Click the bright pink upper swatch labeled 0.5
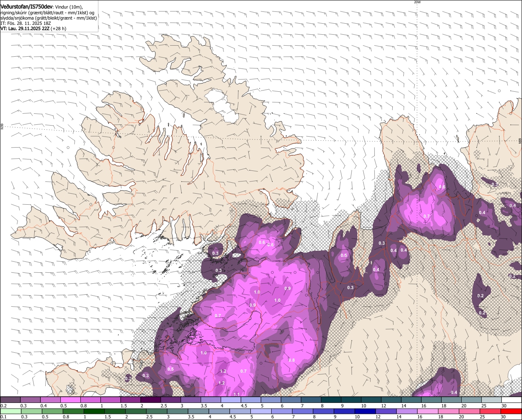 point(70,400)
